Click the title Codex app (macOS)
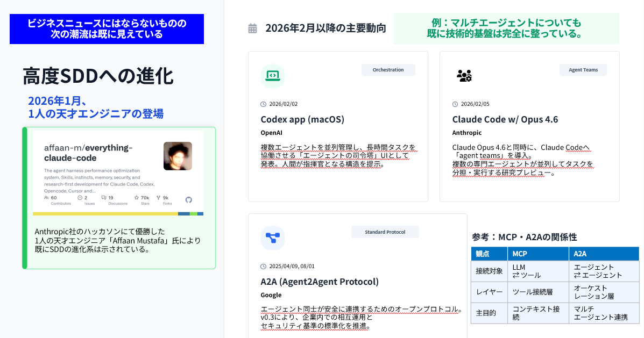Viewport: 644px width, 338px height. [302, 119]
